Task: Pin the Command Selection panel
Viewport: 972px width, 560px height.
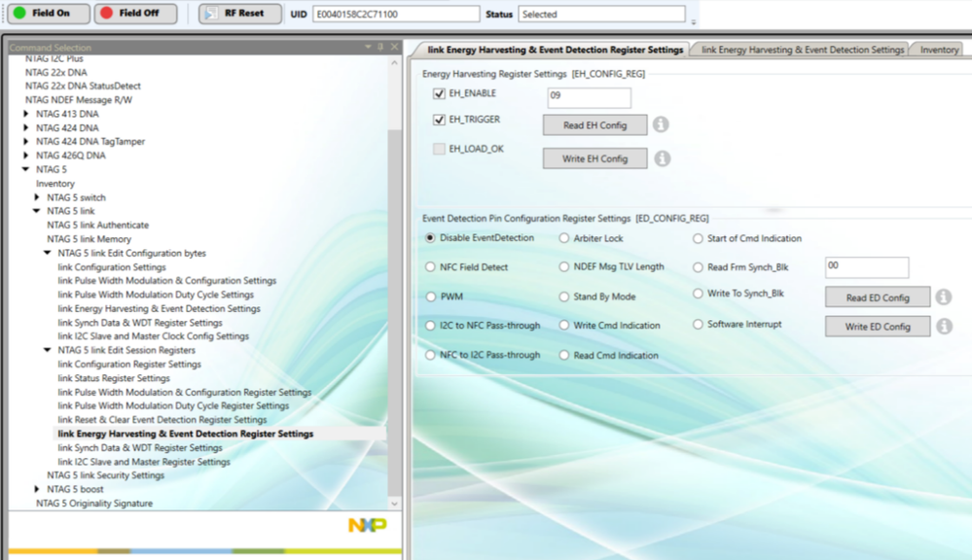Action: tap(380, 47)
